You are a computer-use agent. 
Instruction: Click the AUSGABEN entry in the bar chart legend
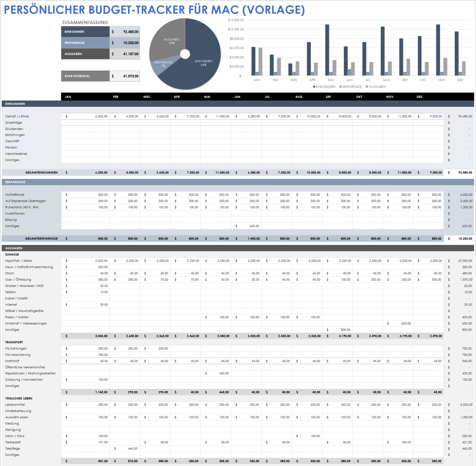(376, 87)
